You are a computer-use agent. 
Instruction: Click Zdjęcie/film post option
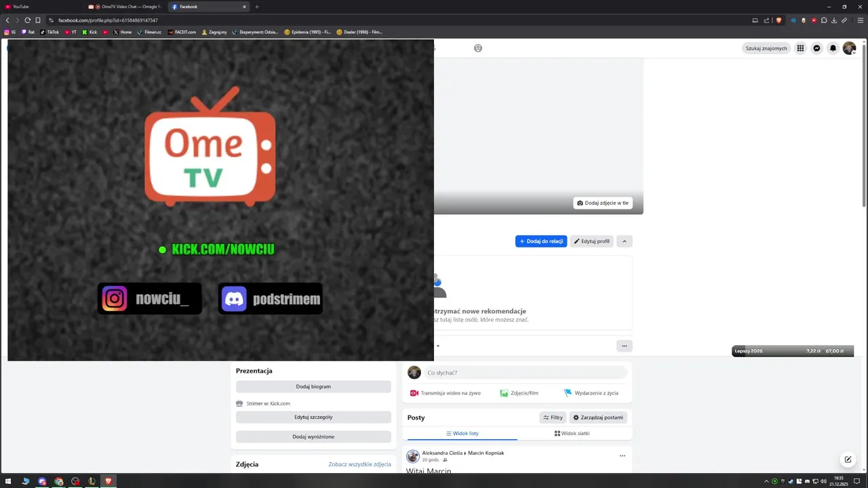pyautogui.click(x=519, y=393)
